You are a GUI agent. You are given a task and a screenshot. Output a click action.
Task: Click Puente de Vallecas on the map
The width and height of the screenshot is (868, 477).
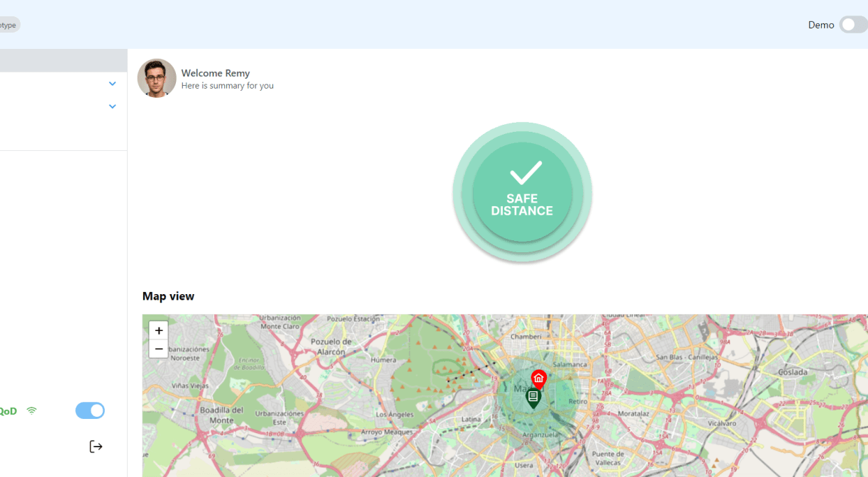608,458
